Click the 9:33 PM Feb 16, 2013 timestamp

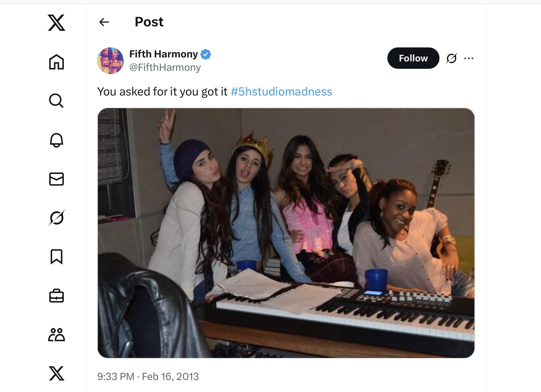tap(148, 377)
